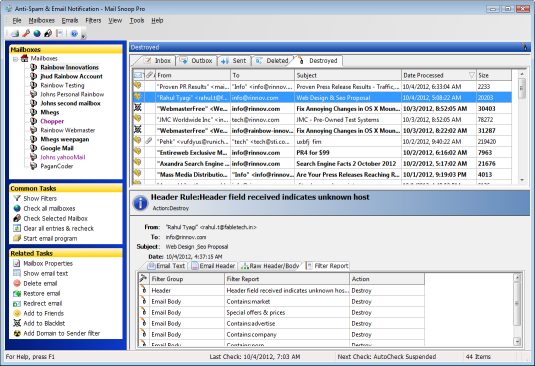
Task: Select the Jhud Rainbow Account mailbox
Action: [71, 76]
